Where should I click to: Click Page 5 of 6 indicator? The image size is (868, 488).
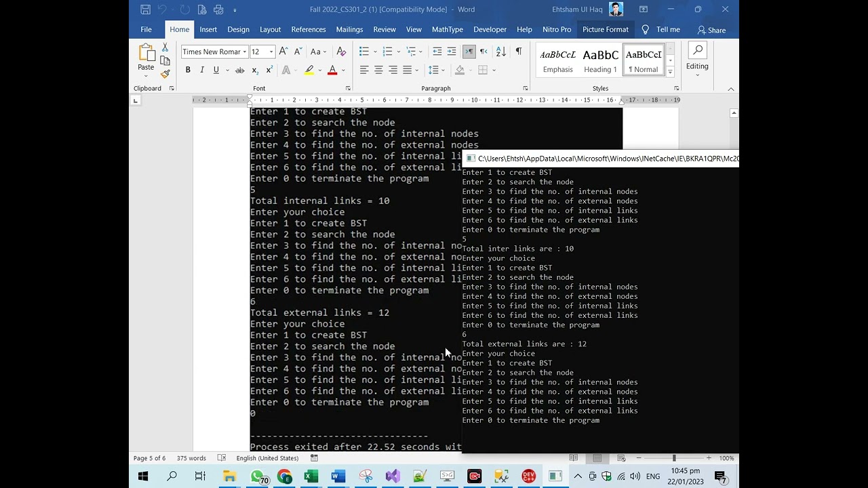coord(149,458)
